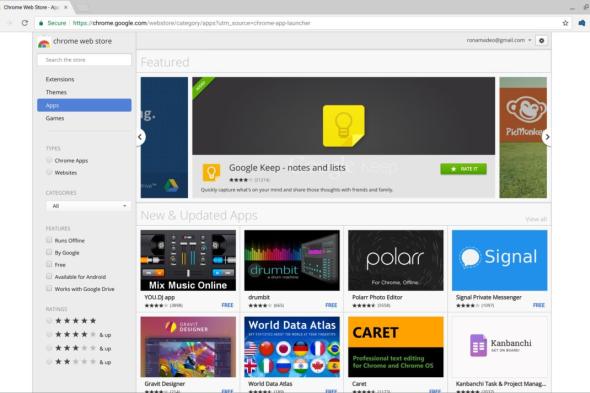Show next featured app with right arrow

[547, 137]
